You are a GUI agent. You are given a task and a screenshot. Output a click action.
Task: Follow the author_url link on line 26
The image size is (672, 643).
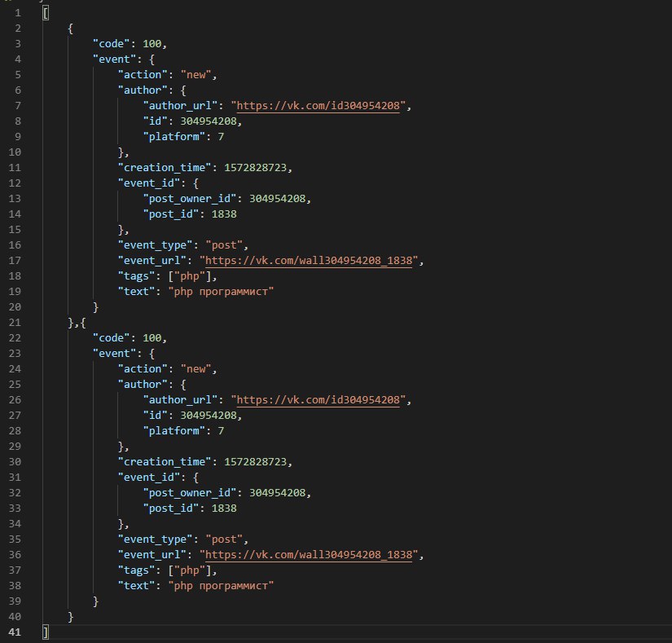click(x=318, y=400)
